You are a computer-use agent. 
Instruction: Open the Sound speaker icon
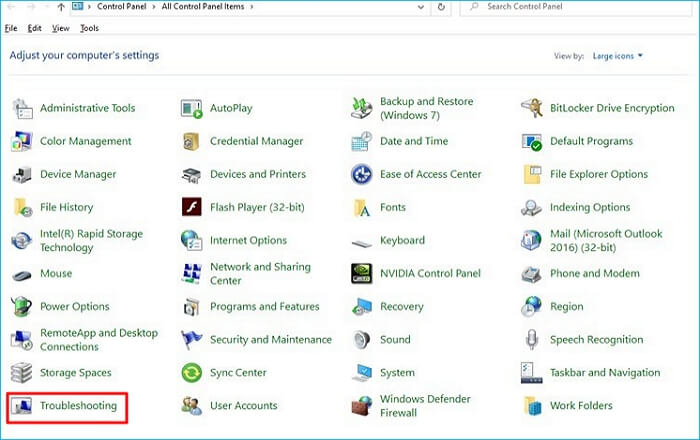coord(362,340)
